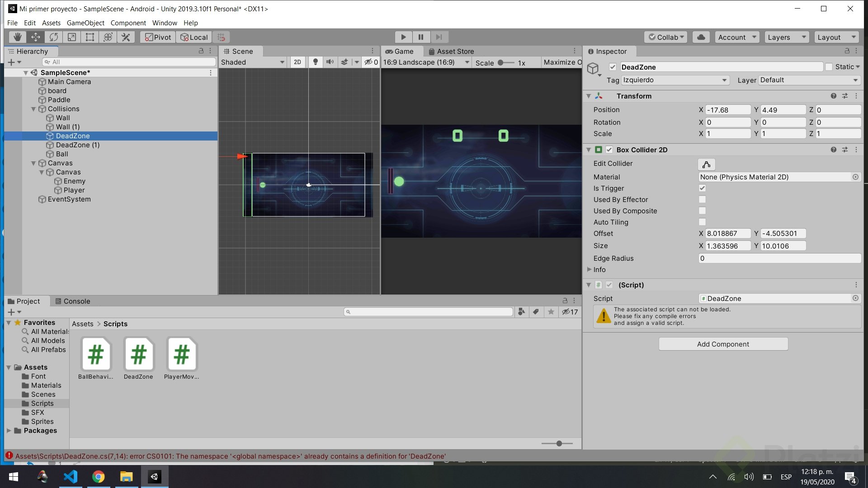Adjust the Game view Scale slider
The image size is (868, 488).
pyautogui.click(x=501, y=63)
